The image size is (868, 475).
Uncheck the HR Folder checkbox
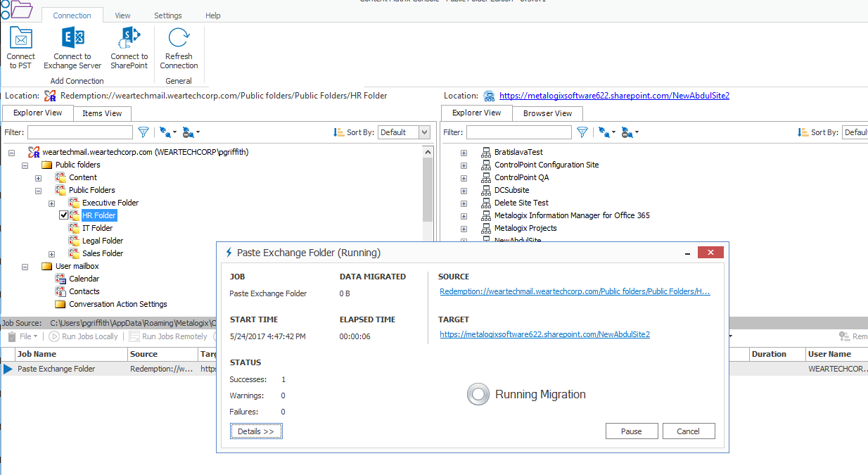pos(64,215)
